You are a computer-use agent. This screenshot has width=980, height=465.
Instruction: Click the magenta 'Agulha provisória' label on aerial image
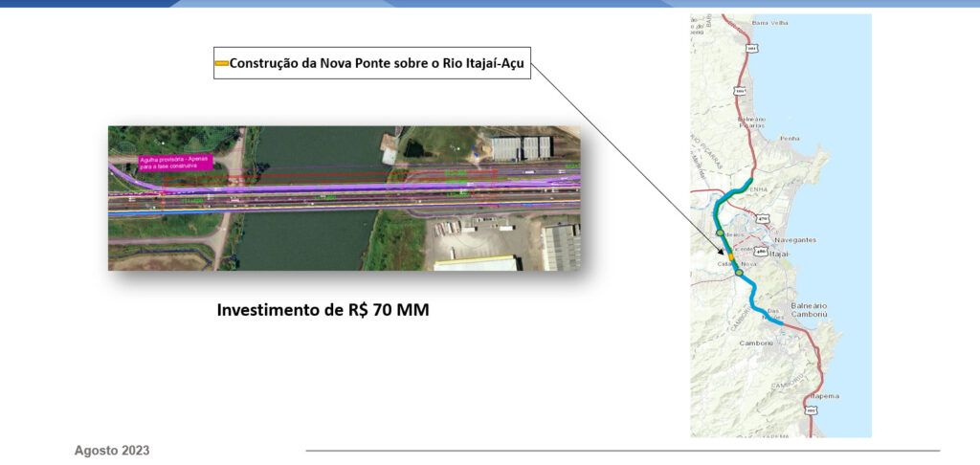[x=176, y=162]
